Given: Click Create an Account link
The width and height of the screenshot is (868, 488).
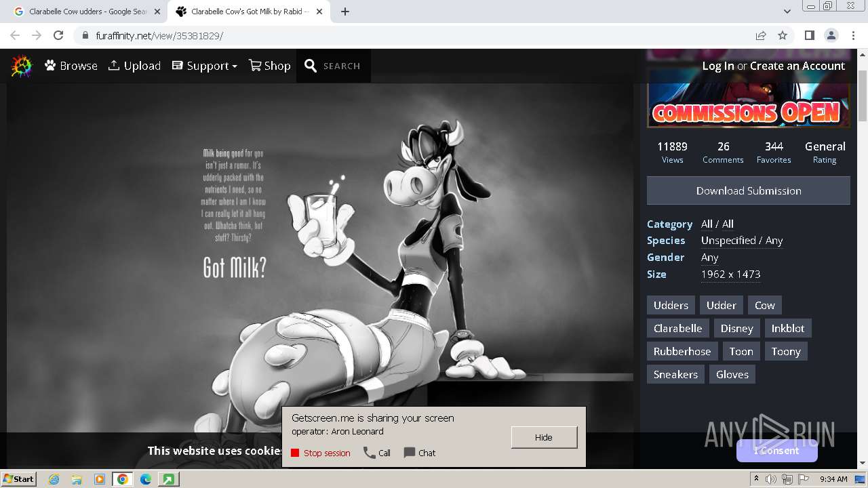Looking at the screenshot, I should [x=797, y=66].
